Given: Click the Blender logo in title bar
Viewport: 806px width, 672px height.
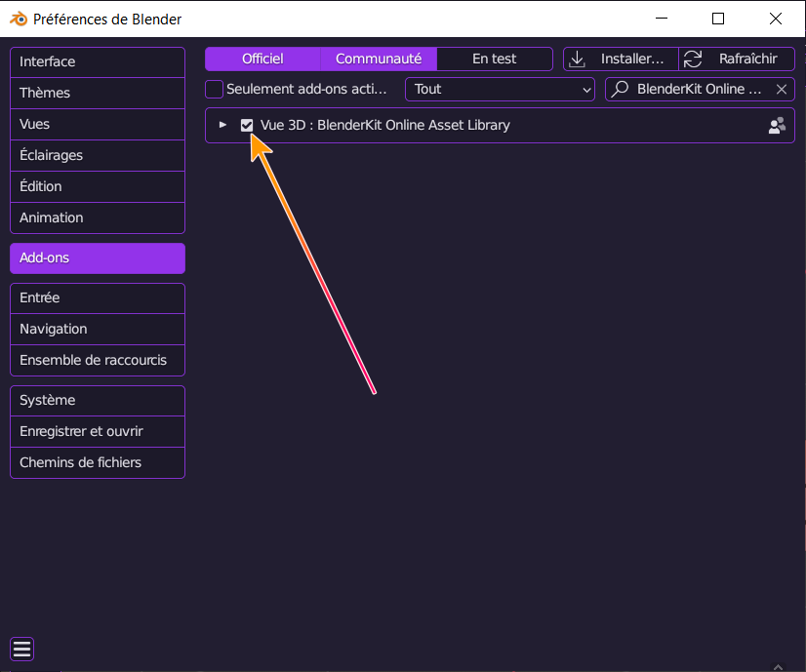Looking at the screenshot, I should (x=19, y=19).
